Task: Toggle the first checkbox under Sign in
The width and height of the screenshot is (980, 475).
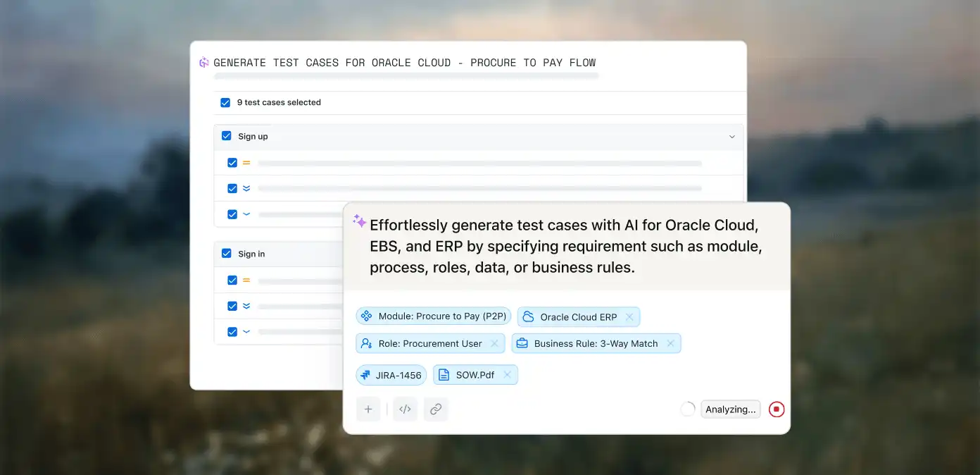Action: click(x=232, y=280)
